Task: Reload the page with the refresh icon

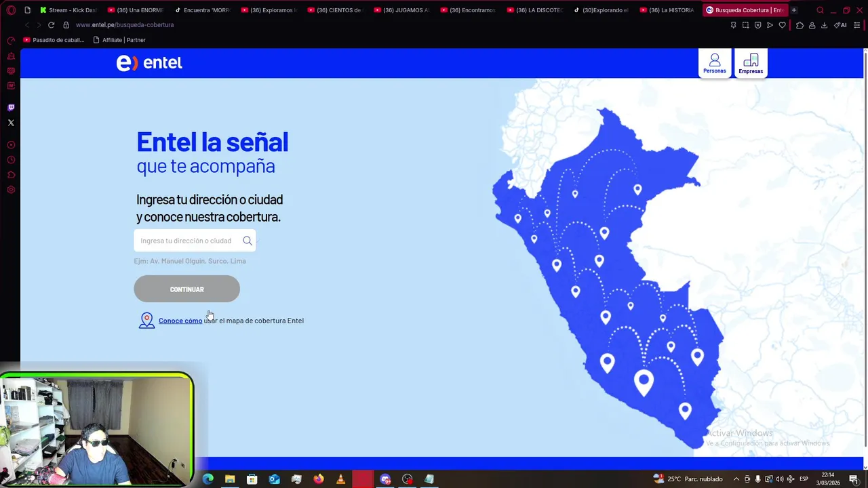Action: [x=51, y=25]
